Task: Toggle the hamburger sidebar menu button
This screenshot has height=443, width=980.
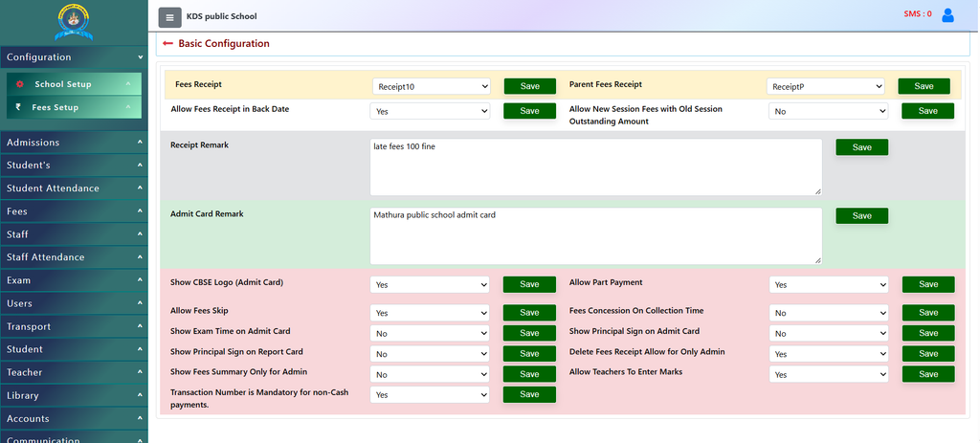Action: coord(170,17)
